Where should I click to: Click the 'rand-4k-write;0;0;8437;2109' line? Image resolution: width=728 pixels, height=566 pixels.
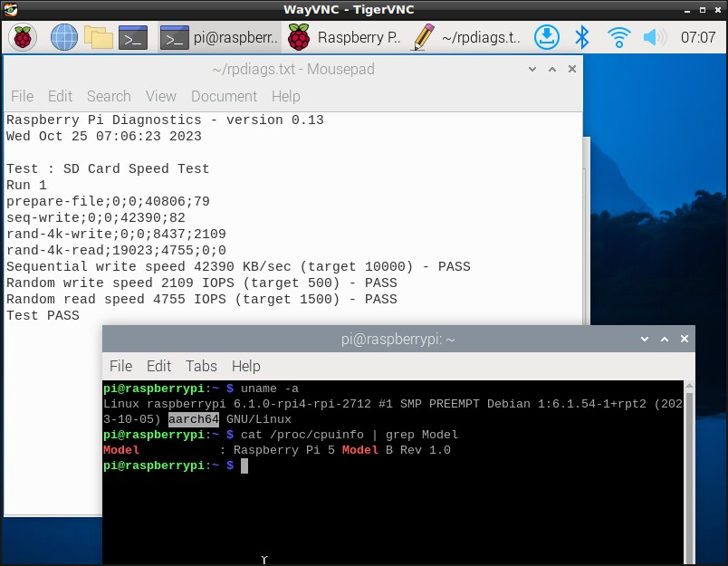[x=116, y=234]
